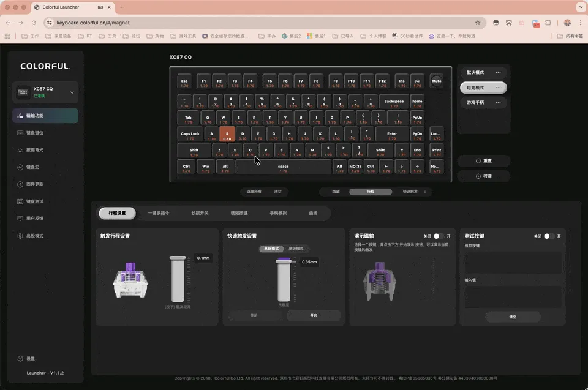Turn on rapid trigger with 开启

click(314, 315)
